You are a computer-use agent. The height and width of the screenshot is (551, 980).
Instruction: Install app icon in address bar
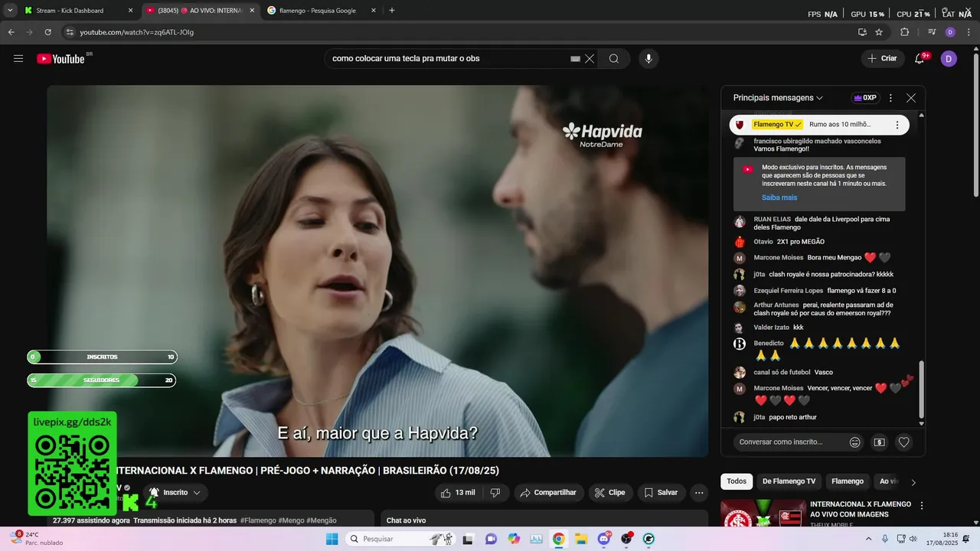click(862, 32)
